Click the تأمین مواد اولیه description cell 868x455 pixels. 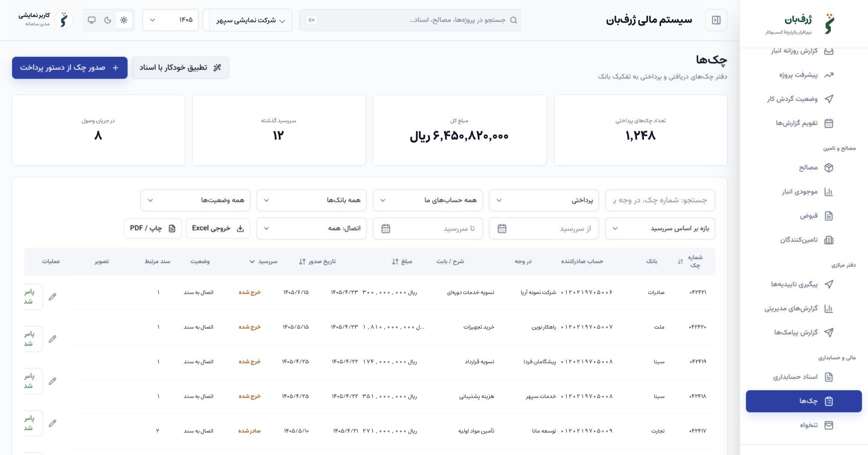[476, 431]
